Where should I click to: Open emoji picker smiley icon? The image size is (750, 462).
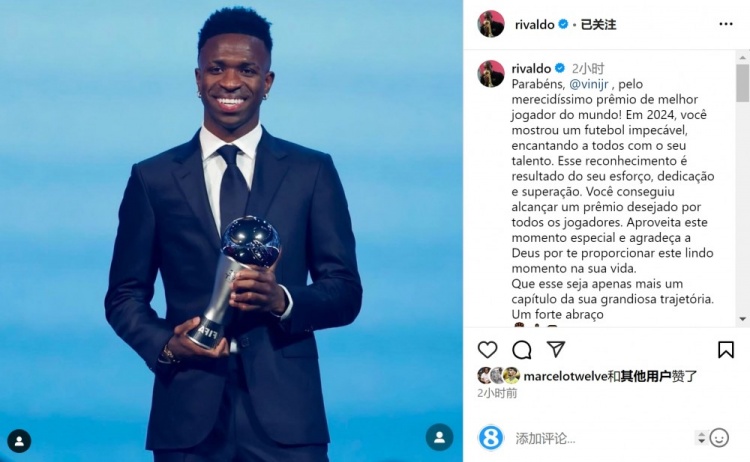coord(719,438)
